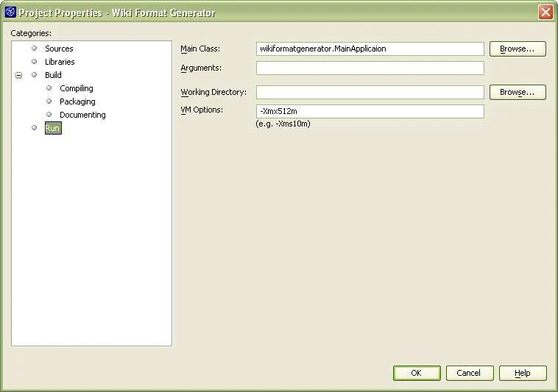Click the bullet icon beside Run

34,127
